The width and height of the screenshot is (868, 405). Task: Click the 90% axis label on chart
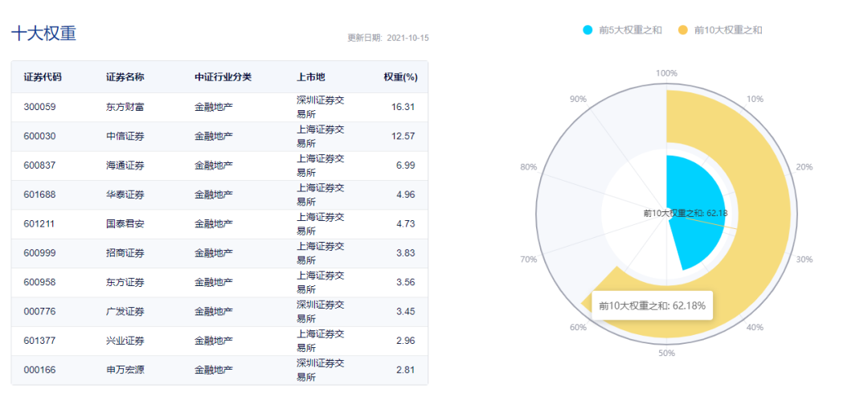(x=578, y=99)
